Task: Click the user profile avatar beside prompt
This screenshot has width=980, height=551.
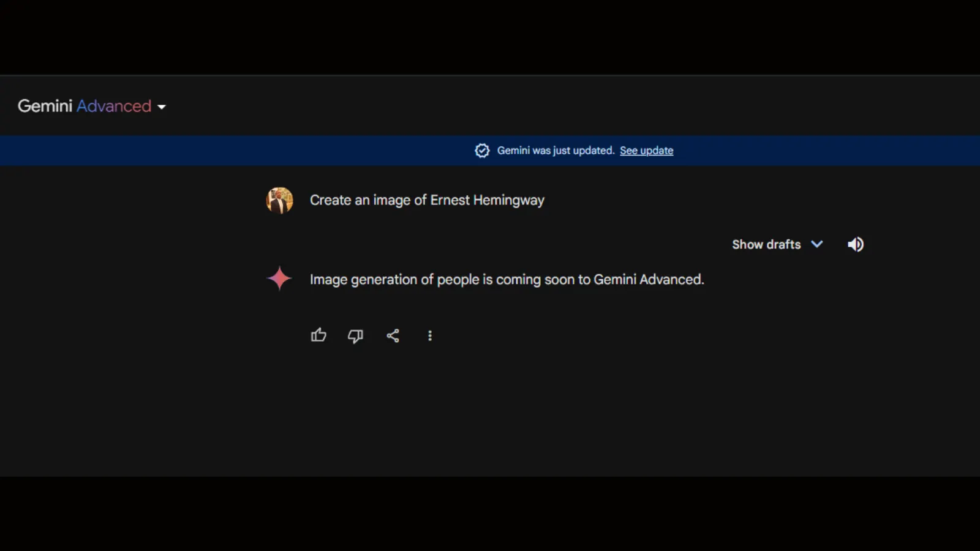Action: tap(279, 200)
